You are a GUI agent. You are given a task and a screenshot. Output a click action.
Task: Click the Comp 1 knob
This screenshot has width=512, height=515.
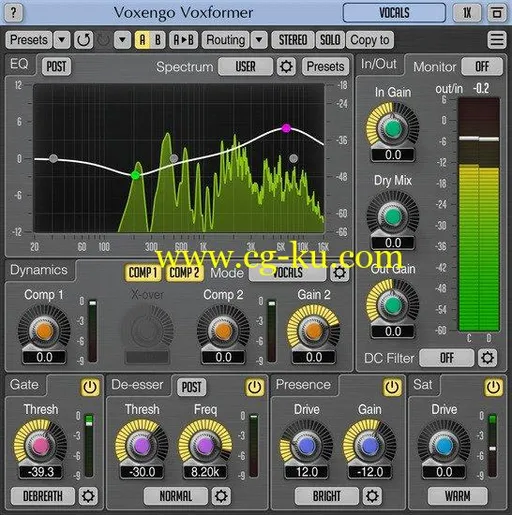(44, 330)
